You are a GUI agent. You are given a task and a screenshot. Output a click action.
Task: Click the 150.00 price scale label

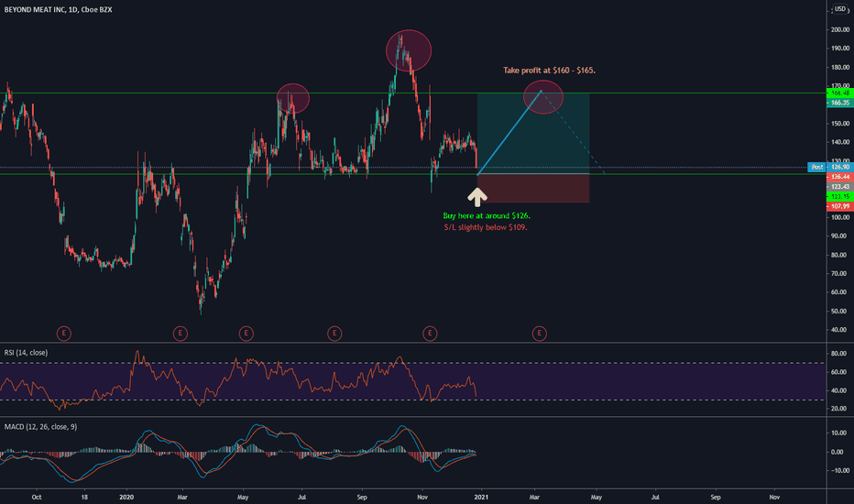(840, 124)
